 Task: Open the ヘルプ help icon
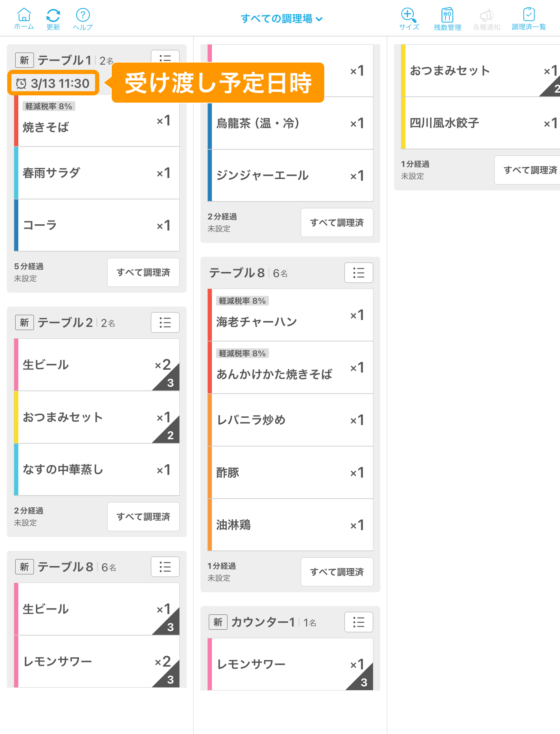tap(83, 19)
